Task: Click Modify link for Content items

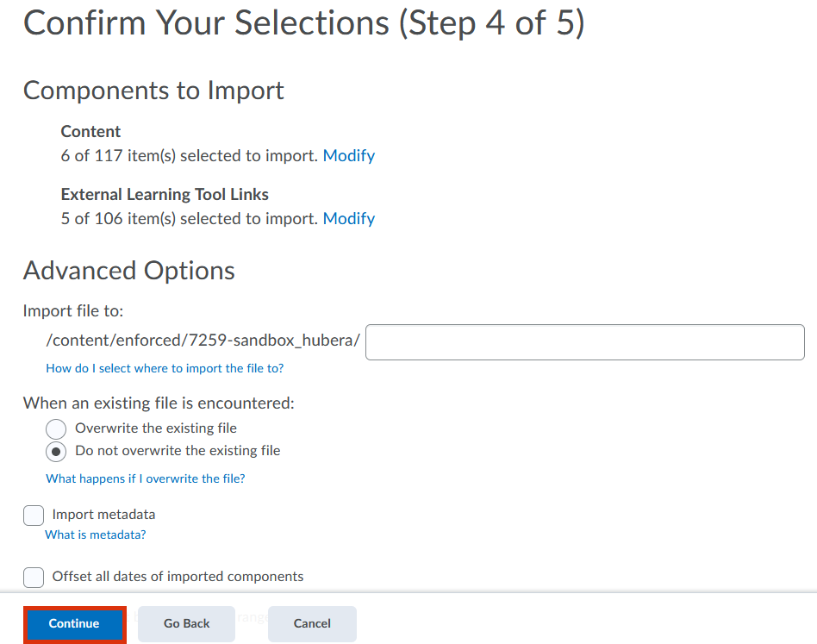Action: coord(348,156)
